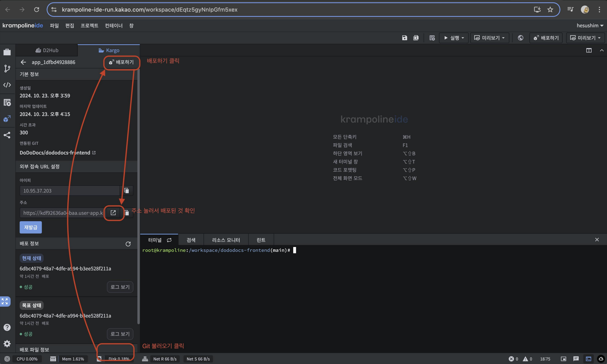Open the share icon in left sidebar

click(x=7, y=135)
